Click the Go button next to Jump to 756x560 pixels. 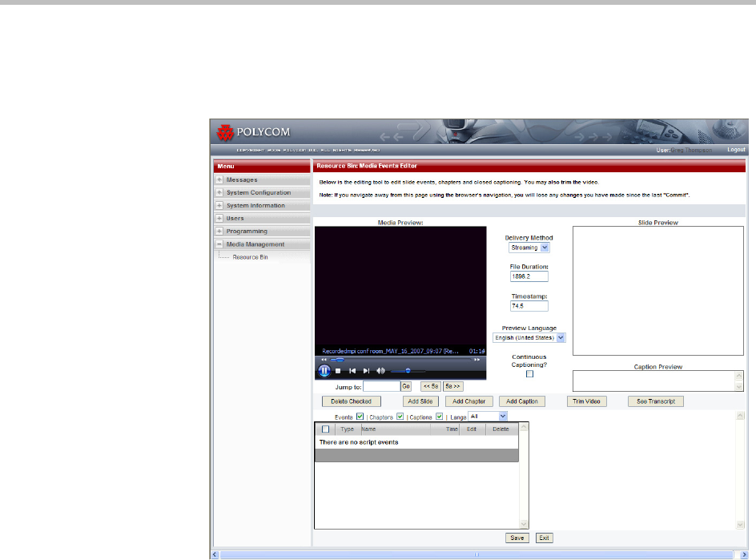[406, 386]
